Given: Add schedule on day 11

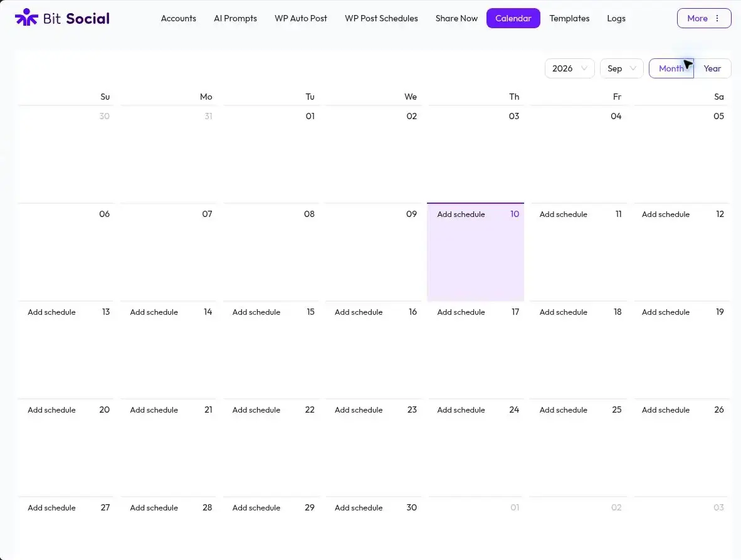Looking at the screenshot, I should (x=564, y=214).
